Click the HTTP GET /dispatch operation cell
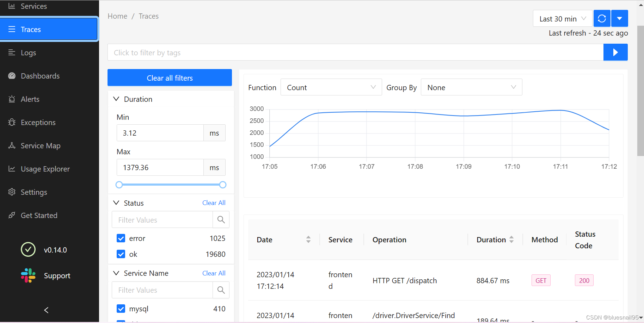The height and width of the screenshot is (323, 644). [x=405, y=280]
